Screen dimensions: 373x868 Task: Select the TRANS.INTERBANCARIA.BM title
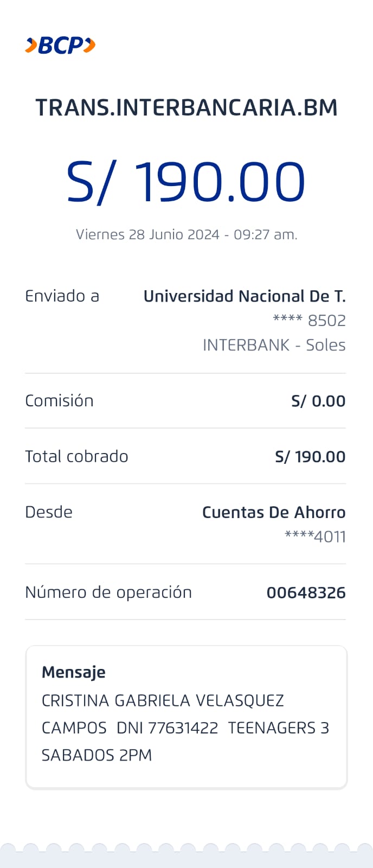[x=186, y=107]
